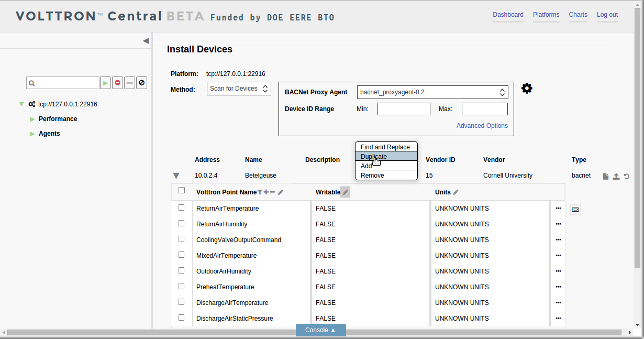Screen dimensions: 644x339
Task: Open the Method 'Scan for Devices' dropdown
Action: 239,89
